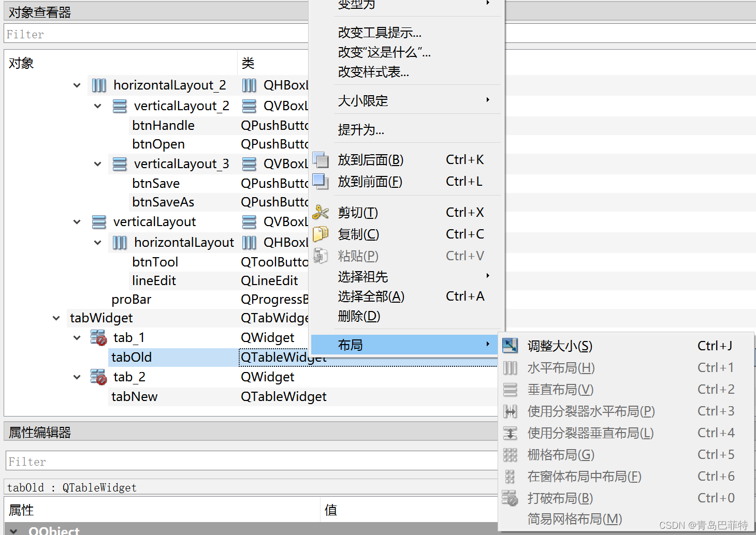Choose 简易网格布局(M) from layout submenu
The height and width of the screenshot is (535, 756).
574,519
